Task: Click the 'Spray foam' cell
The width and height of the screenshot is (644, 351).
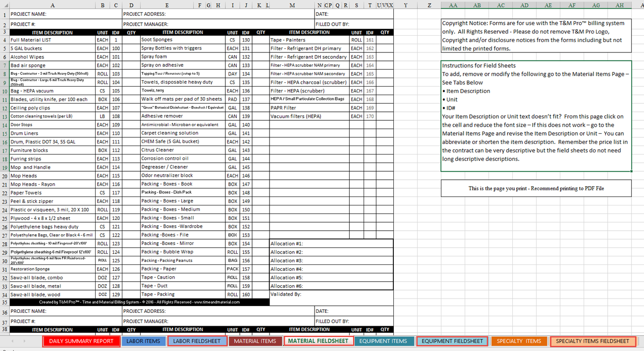Action: pos(183,57)
